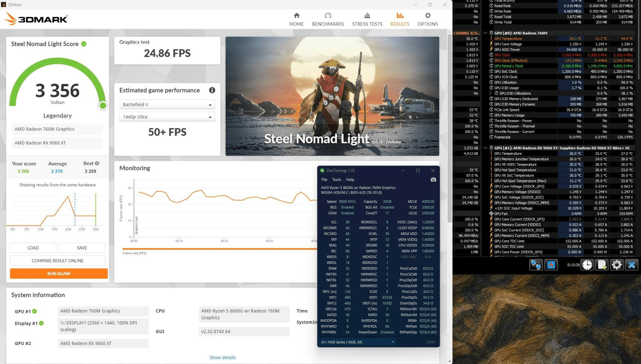This screenshot has width=641, height=364.
Task: Switch to the Stress Tests tab
Action: coord(367,19)
